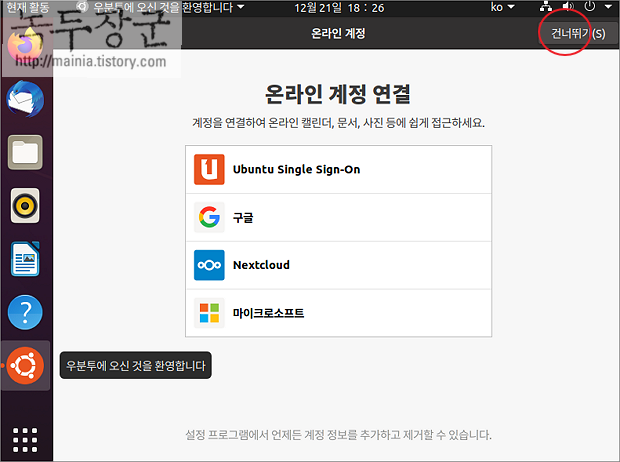Click the footer note starting with 설정 프로그램에서
The width and height of the screenshot is (620, 462).
click(x=338, y=435)
